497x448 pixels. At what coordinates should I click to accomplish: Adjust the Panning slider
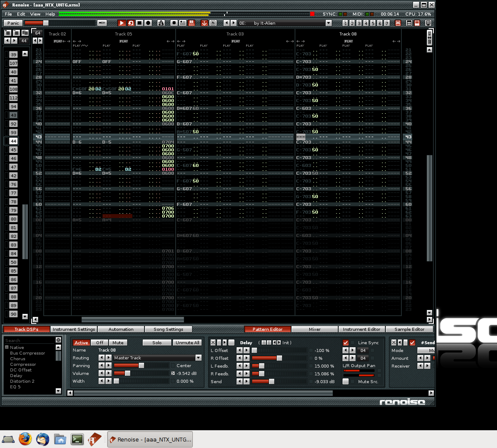[x=141, y=366]
